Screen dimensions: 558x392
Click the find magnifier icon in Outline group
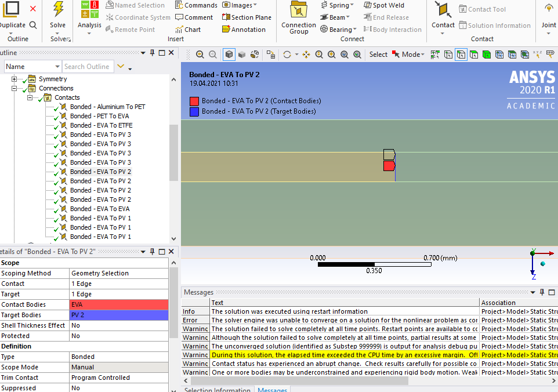tap(33, 25)
